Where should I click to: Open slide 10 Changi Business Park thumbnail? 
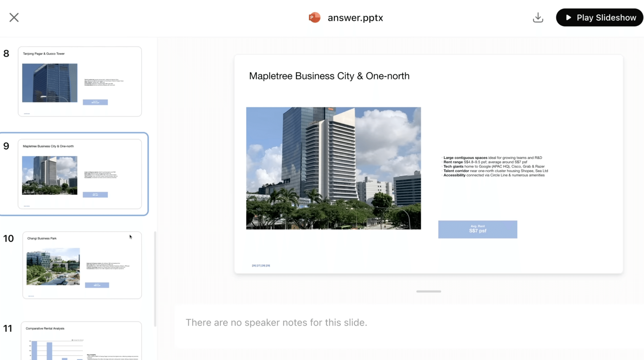[x=82, y=265]
